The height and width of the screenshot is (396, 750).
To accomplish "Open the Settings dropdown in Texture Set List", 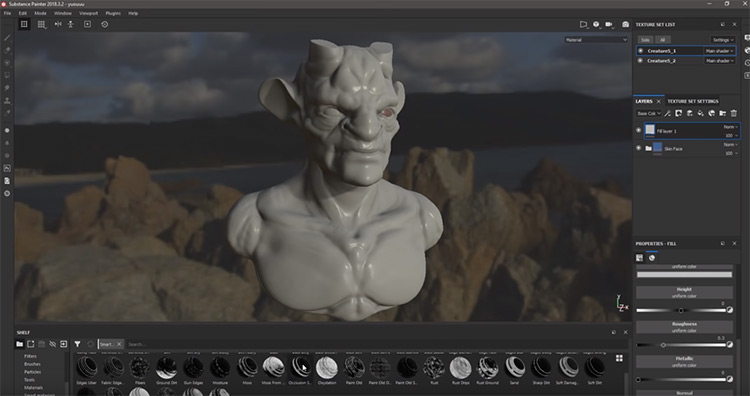I will tap(723, 40).
